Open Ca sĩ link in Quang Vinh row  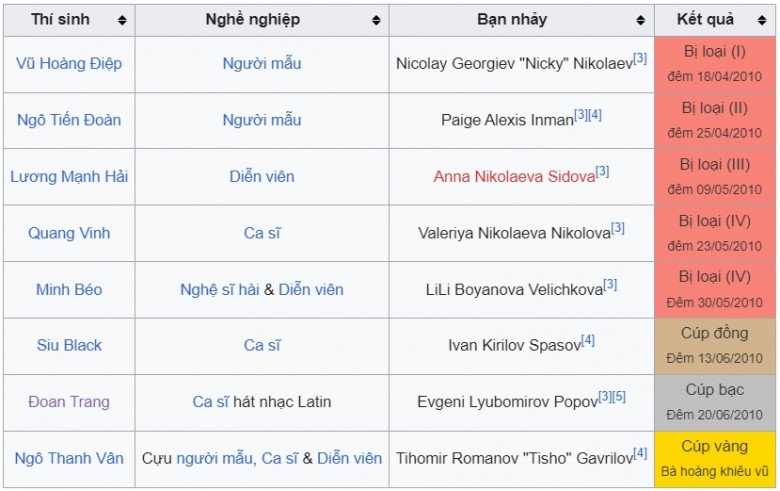pyautogui.click(x=262, y=233)
